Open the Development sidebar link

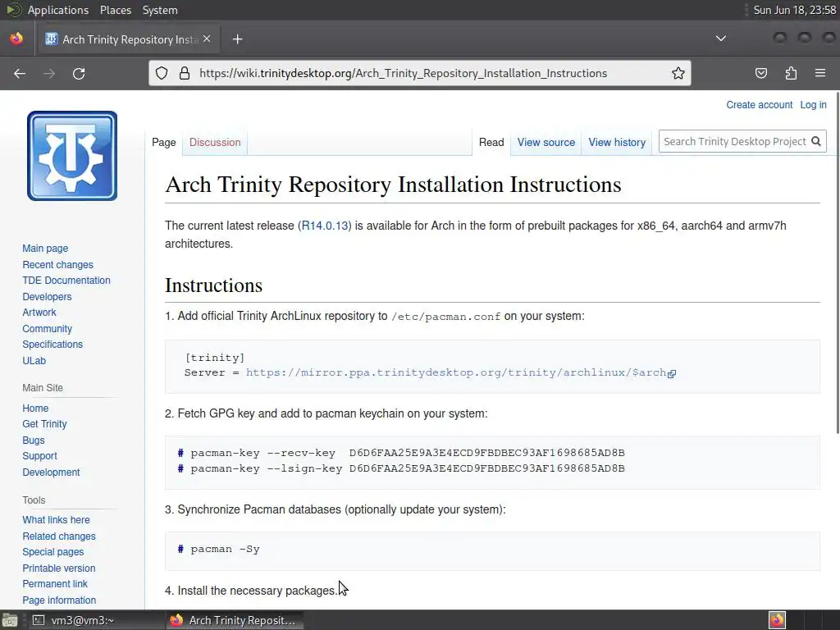pyautogui.click(x=51, y=472)
